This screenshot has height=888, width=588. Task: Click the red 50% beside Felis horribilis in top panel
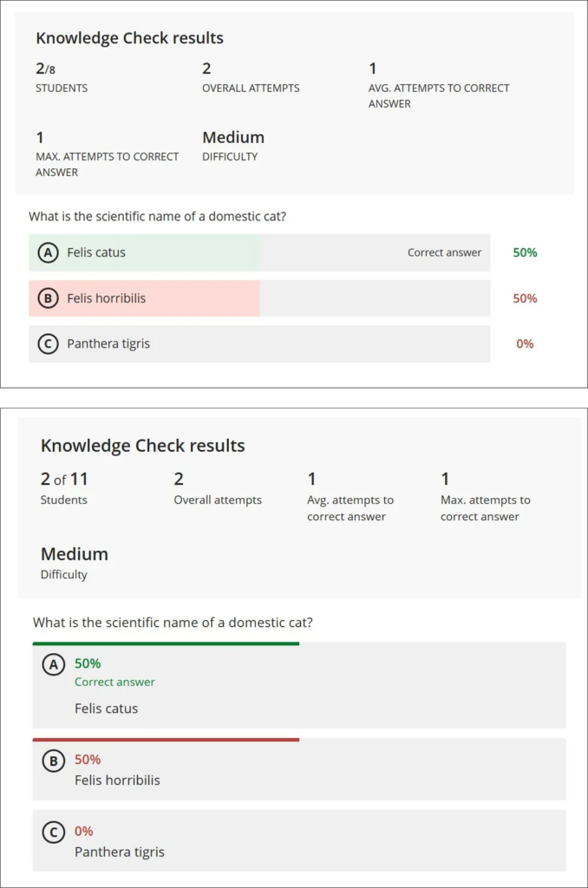coord(525,298)
